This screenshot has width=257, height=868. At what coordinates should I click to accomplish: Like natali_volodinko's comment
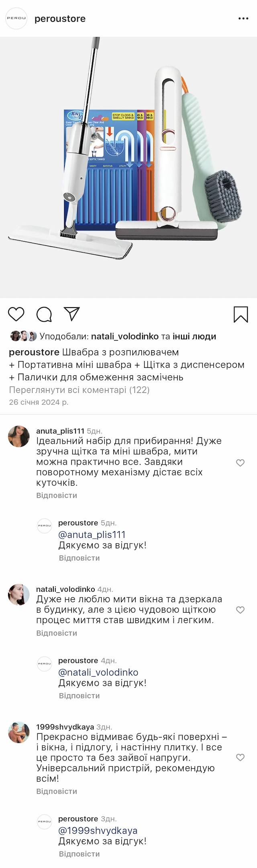click(240, 610)
